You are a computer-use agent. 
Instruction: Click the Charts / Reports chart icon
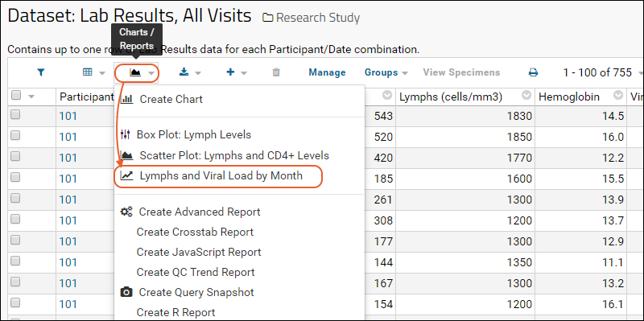[x=135, y=72]
